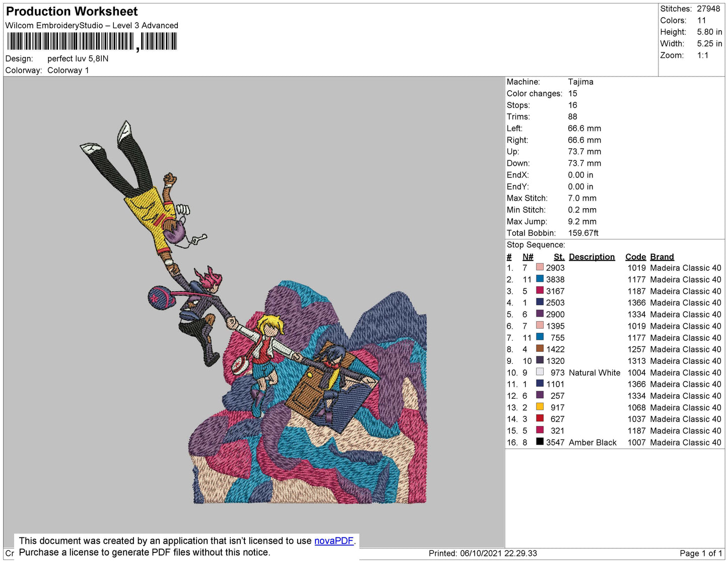Screen dimensions: 728x563
Task: Select the Colorway 1 value
Action: pyautogui.click(x=68, y=70)
